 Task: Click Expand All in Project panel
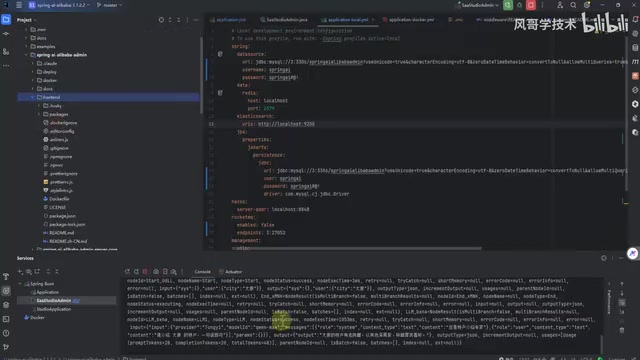point(170,20)
